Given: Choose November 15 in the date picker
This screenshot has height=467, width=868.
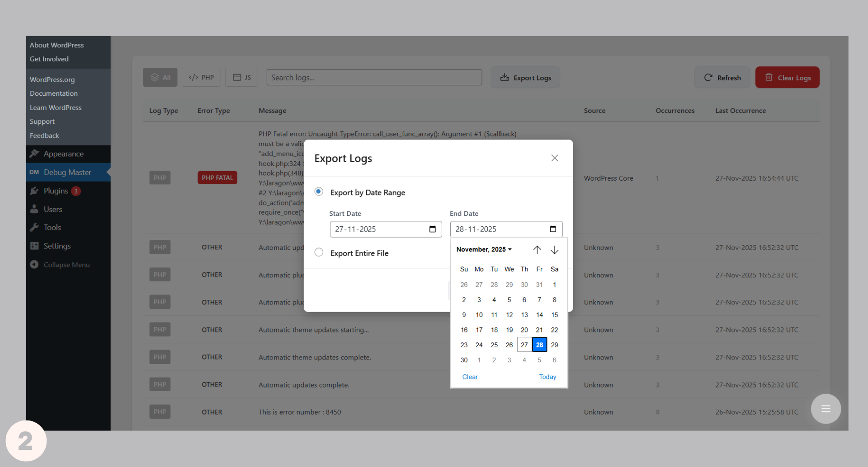Looking at the screenshot, I should click(555, 315).
